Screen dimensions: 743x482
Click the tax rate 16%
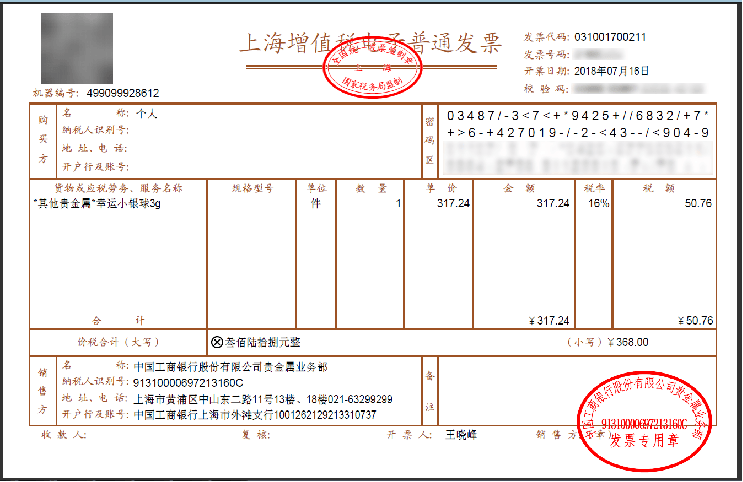point(598,203)
